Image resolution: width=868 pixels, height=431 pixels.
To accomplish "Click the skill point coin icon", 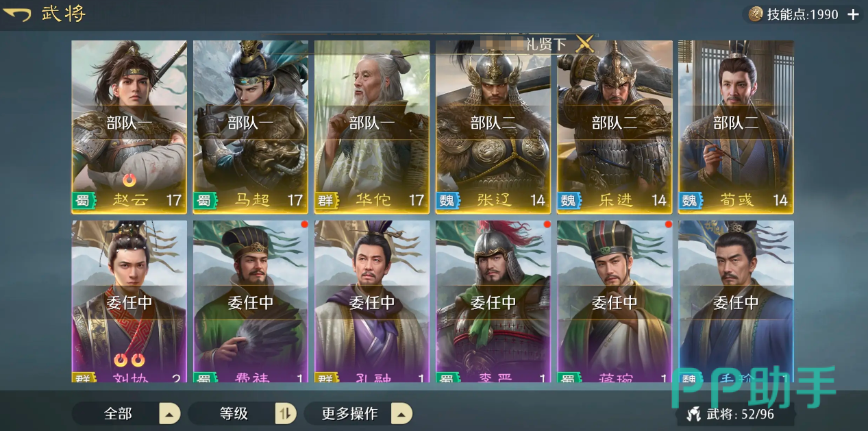I will [756, 14].
